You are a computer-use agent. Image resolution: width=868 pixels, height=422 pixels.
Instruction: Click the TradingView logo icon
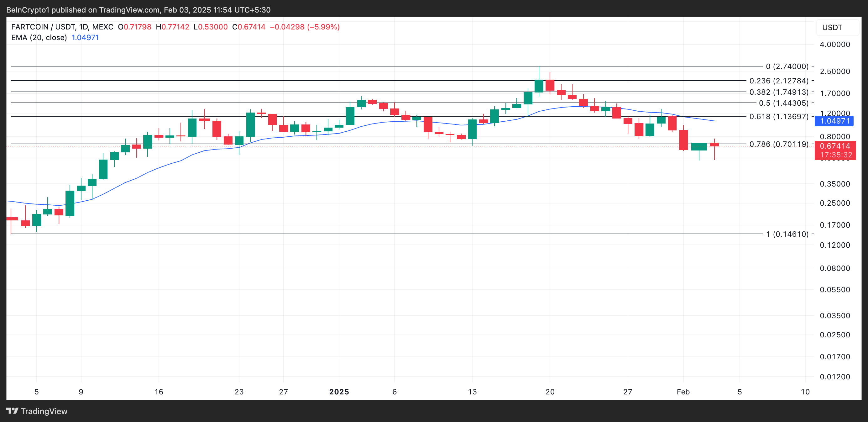[12, 411]
